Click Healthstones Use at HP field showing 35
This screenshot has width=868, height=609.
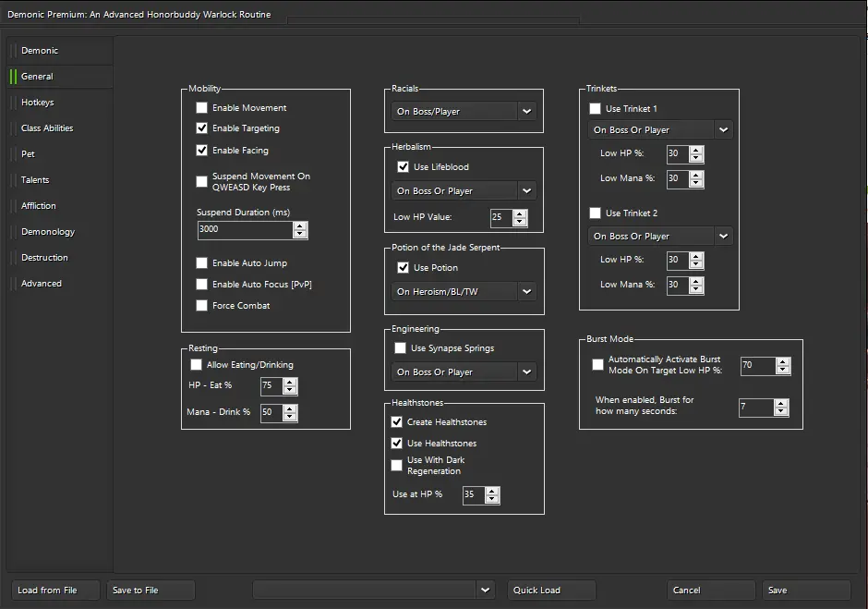pos(474,494)
